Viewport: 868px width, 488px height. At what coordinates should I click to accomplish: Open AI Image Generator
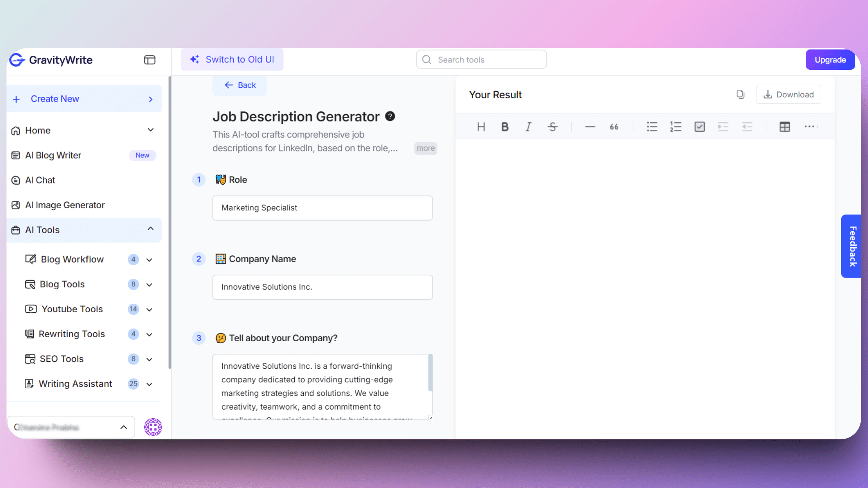tap(84, 205)
